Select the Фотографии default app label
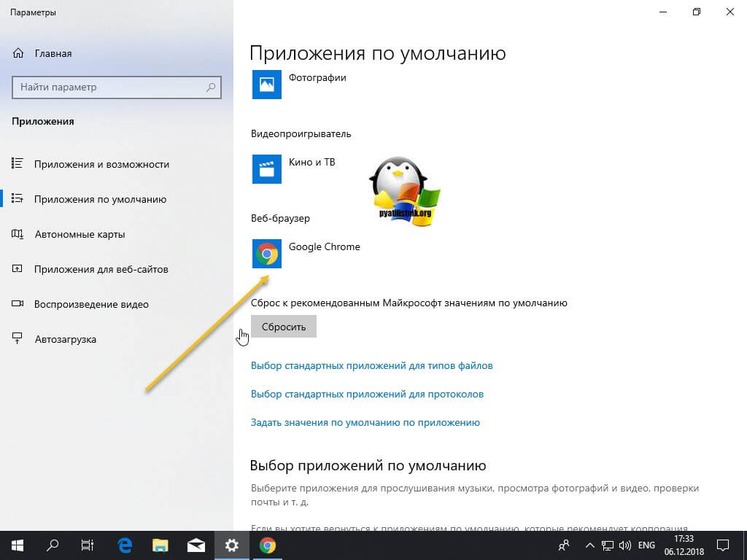Viewport: 747px width, 560px height. click(317, 77)
